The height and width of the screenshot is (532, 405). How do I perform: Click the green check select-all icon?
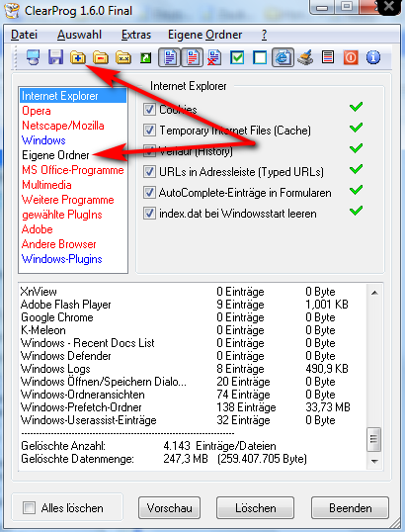click(x=237, y=57)
